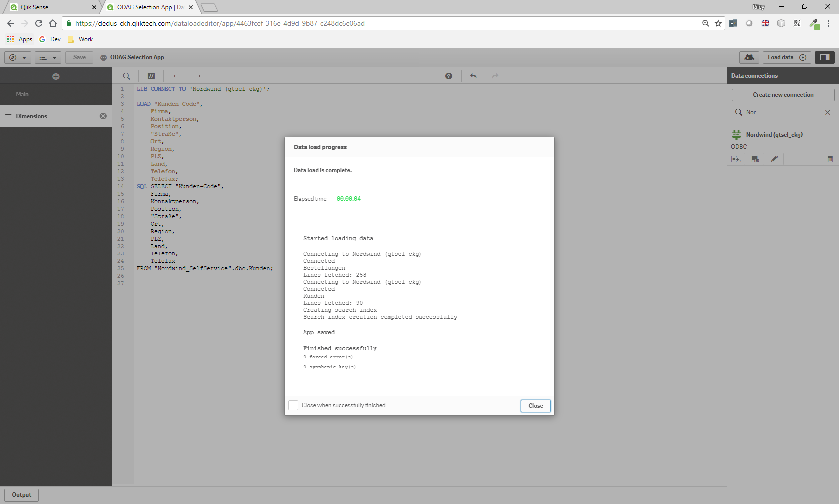Open the navigation compass menu
Screen dimensions: 839x504
coord(18,58)
